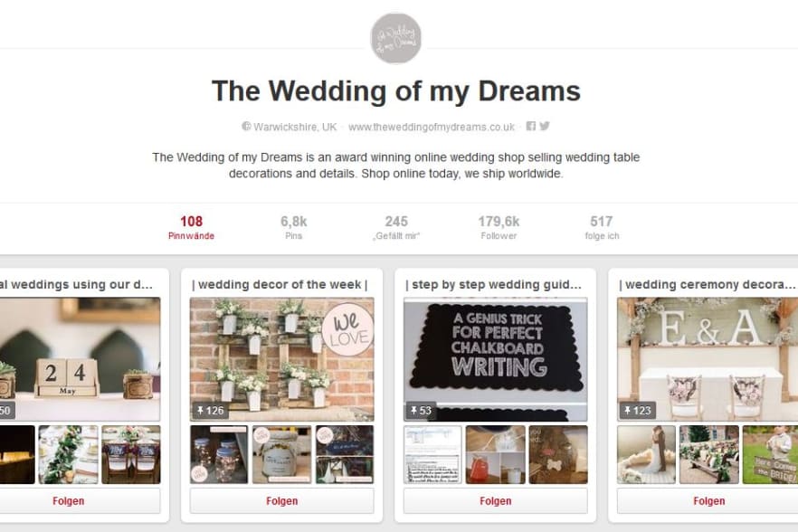Switch to the 6,8k Pins tab

pos(294,228)
